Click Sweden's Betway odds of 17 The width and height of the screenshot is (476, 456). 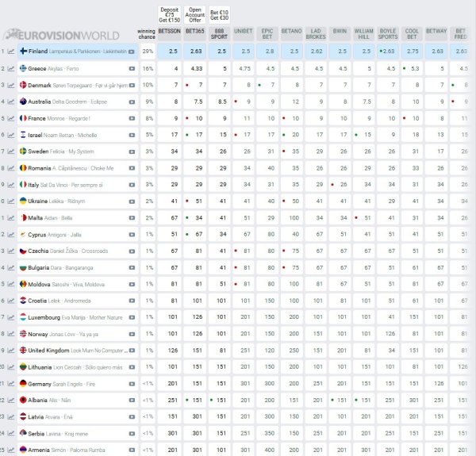(x=436, y=151)
